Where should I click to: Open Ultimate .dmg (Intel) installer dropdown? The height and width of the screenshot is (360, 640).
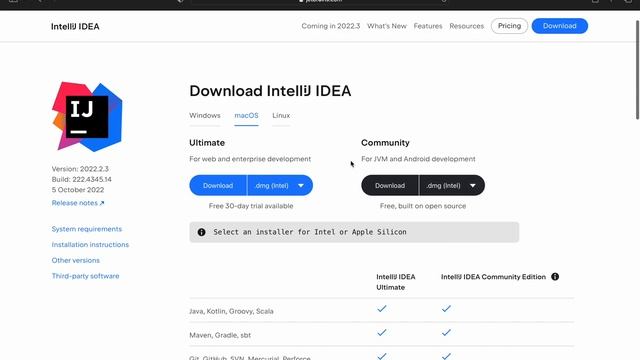[x=280, y=185]
